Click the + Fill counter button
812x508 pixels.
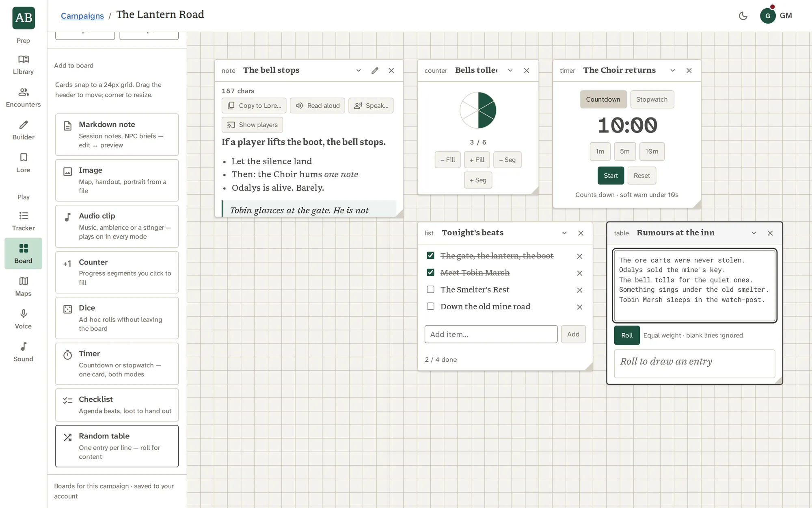coord(477,160)
